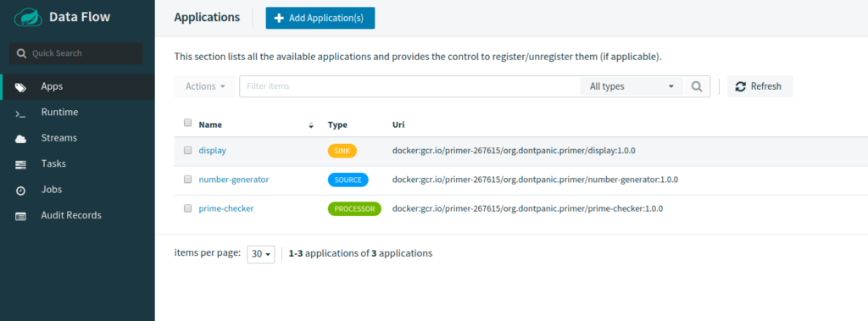Viewport: 868px width, 321px height.
Task: Click the SINK type badge
Action: click(342, 151)
